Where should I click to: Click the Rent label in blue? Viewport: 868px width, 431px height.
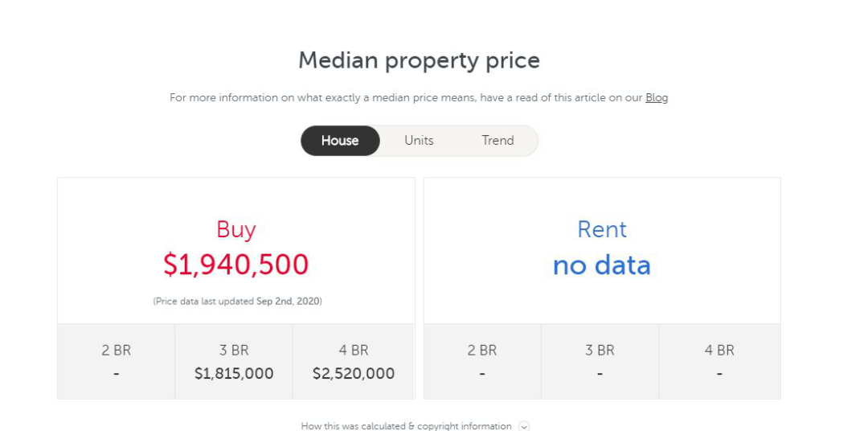[x=602, y=229]
